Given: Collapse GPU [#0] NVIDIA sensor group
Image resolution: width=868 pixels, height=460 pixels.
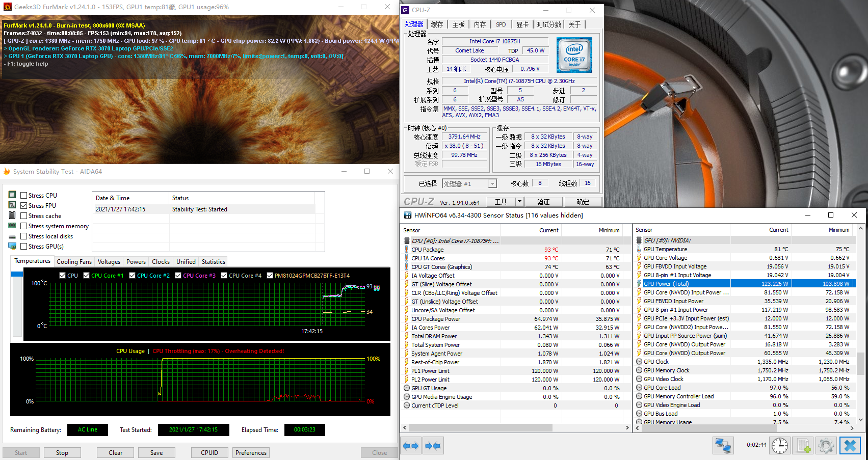Looking at the screenshot, I should pyautogui.click(x=668, y=240).
